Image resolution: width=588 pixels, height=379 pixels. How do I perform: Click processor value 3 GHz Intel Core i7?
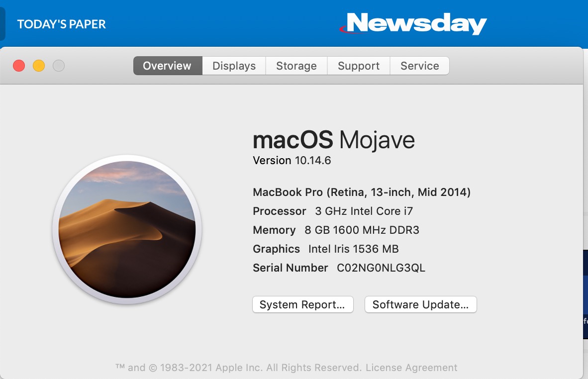pos(364,211)
